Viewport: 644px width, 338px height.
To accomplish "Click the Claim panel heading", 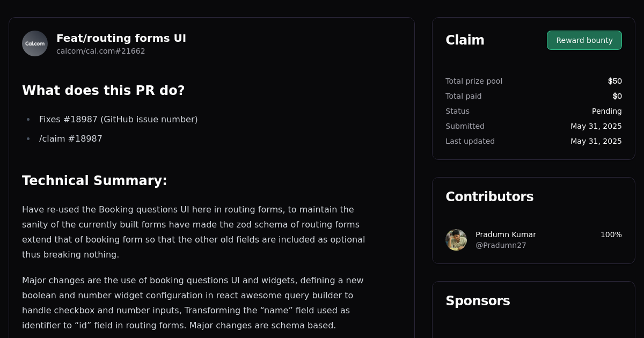I will point(465,40).
